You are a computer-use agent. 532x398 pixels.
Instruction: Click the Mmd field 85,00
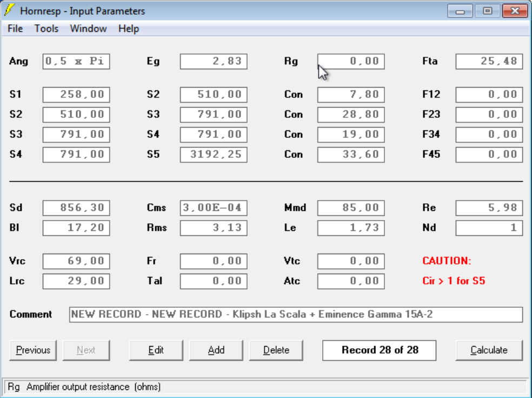click(x=351, y=208)
